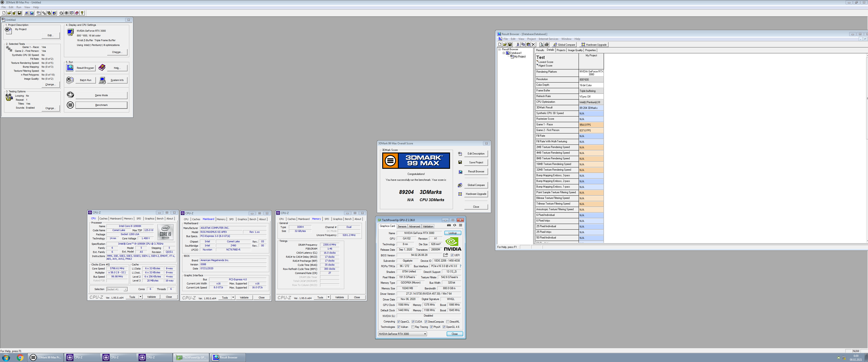Image resolution: width=868 pixels, height=362 pixels.
Task: Switch to the Sensors tab in GPU-Z
Action: [402, 227]
